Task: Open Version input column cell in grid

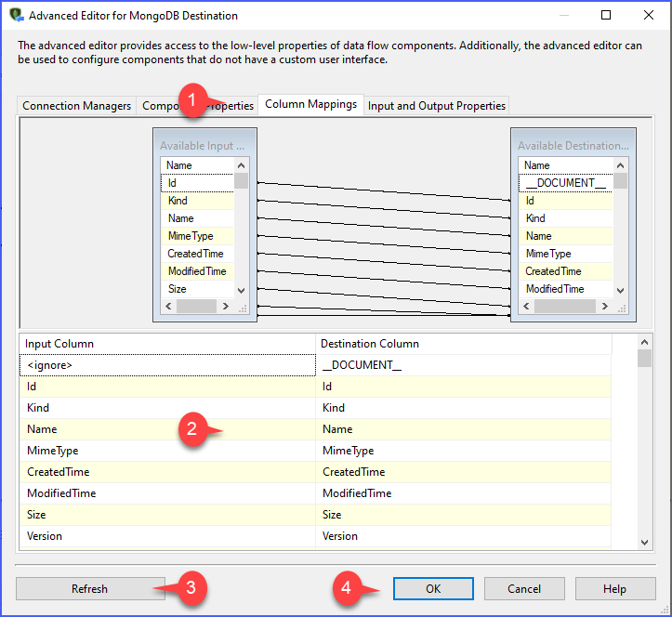Action: click(167, 536)
